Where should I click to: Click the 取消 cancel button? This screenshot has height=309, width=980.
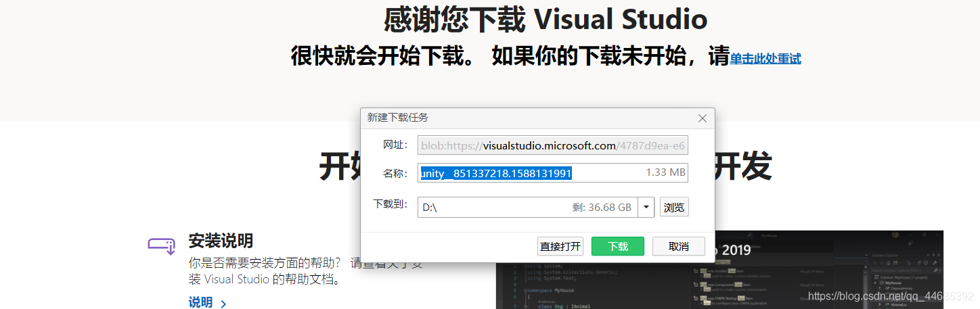[x=679, y=246]
